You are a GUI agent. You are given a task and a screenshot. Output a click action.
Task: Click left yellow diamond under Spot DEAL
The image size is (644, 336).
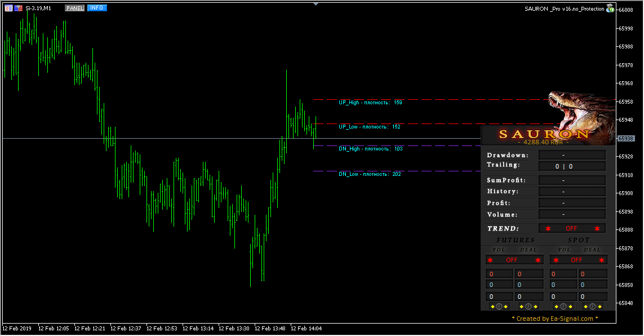(586, 307)
